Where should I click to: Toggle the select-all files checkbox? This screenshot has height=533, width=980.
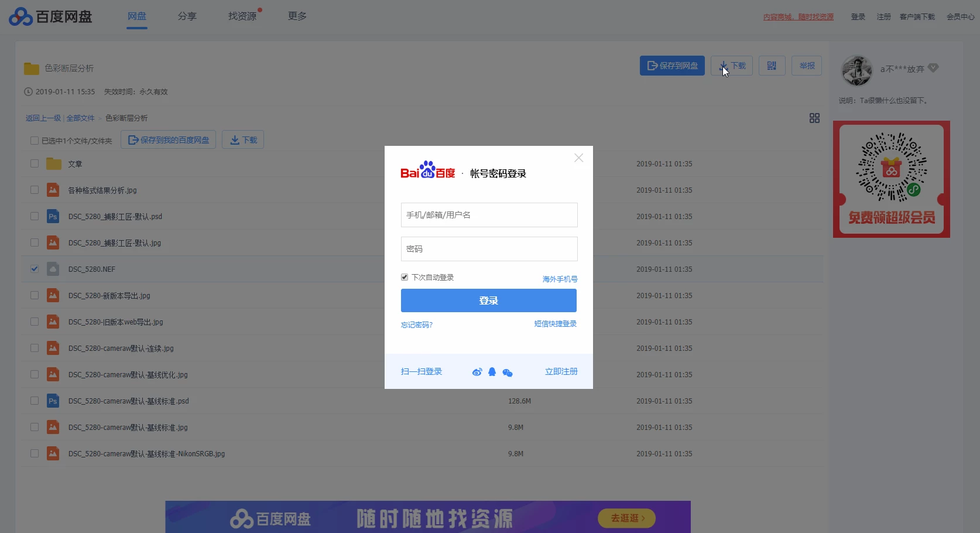tap(35, 141)
